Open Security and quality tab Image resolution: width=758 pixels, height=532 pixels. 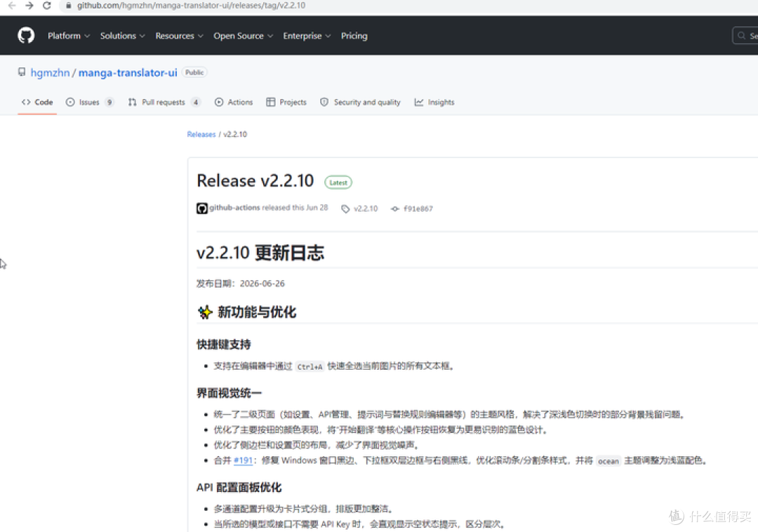[360, 102]
